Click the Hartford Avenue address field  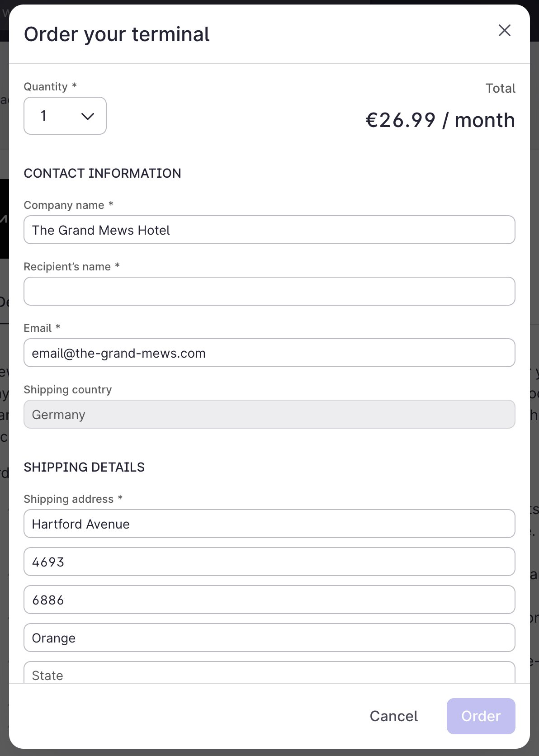[269, 524]
